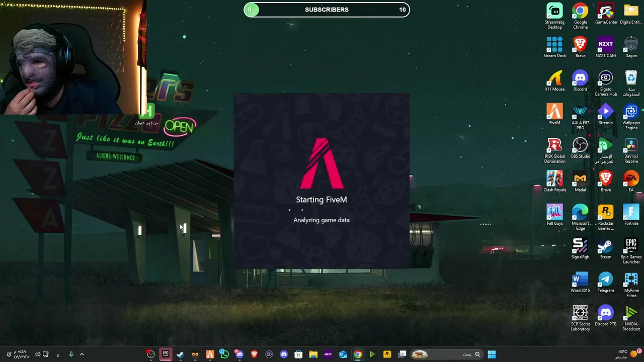The height and width of the screenshot is (362, 644).
Task: Open Outlook from the taskbar
Action: pos(343,354)
